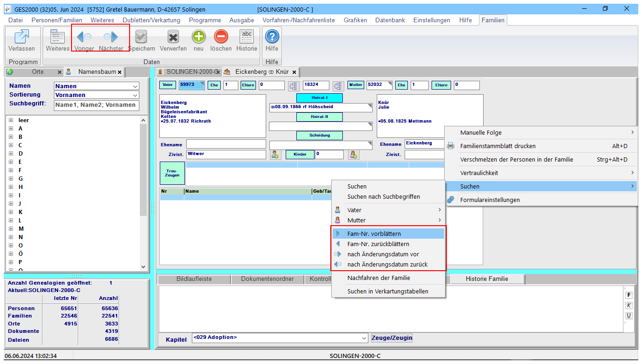This screenshot has height=364, width=642.
Task: Select Fam-Nr. vorblättern menu entry
Action: pyautogui.click(x=388, y=234)
